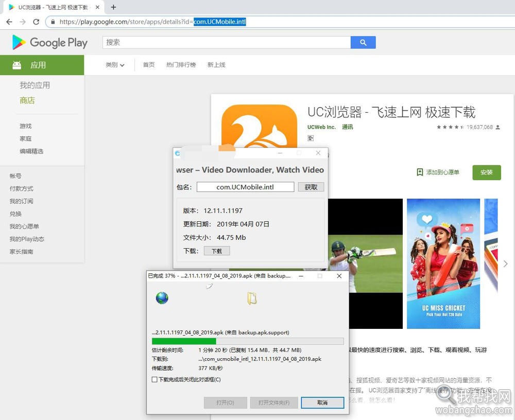The height and width of the screenshot is (420, 515).
Task: Click the 包名 package name input field
Action: pos(245,187)
